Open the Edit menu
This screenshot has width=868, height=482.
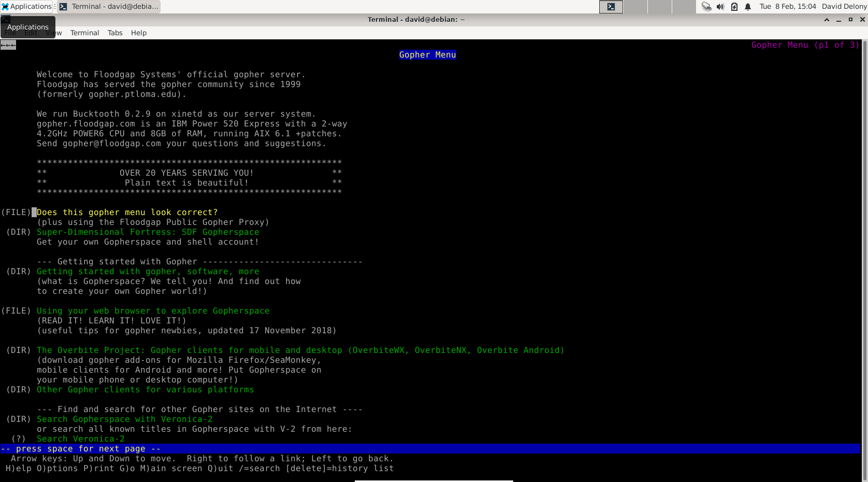pyautogui.click(x=31, y=33)
